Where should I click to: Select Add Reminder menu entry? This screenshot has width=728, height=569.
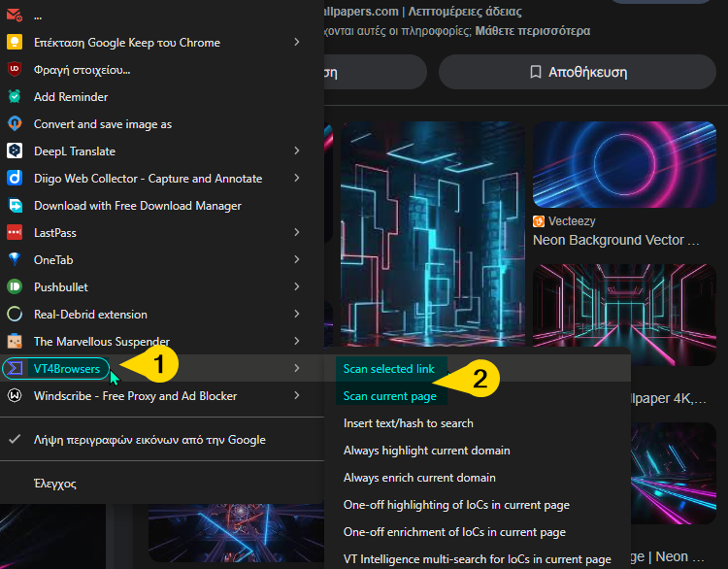pyautogui.click(x=162, y=97)
